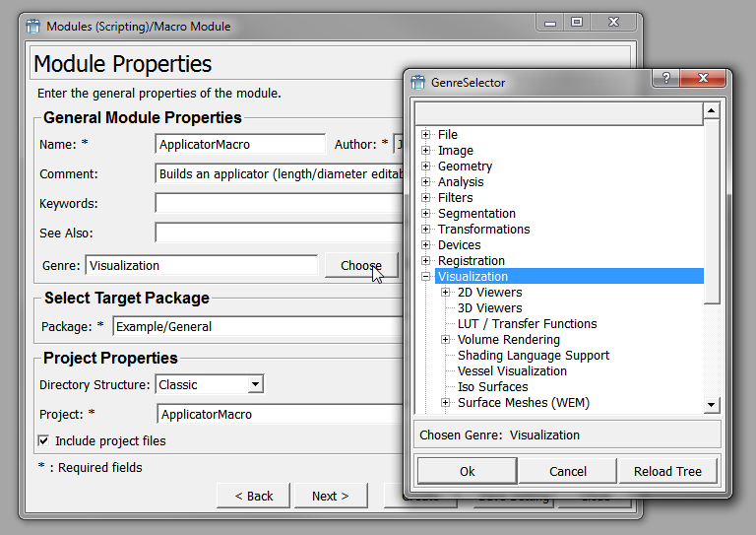Click the Keywords input field

276,204
